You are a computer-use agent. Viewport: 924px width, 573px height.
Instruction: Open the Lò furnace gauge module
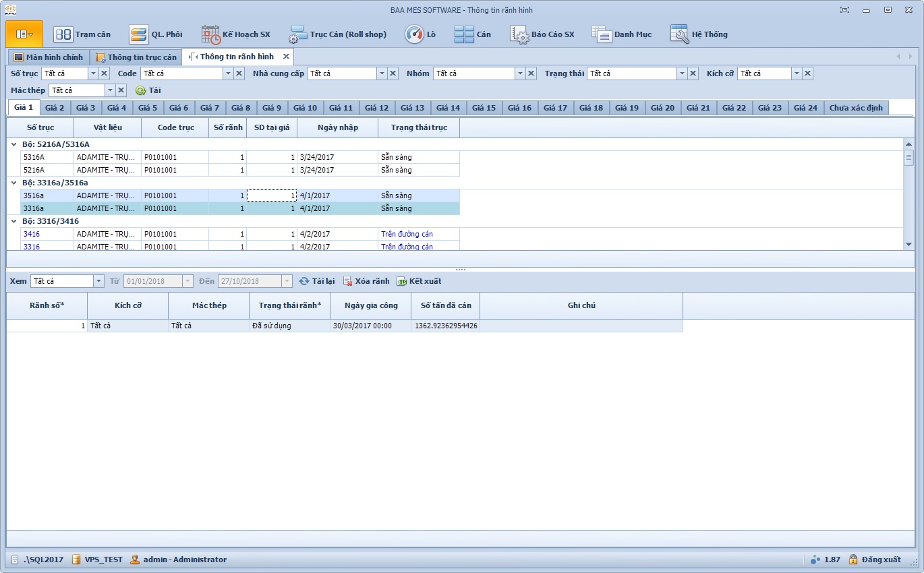[x=420, y=34]
